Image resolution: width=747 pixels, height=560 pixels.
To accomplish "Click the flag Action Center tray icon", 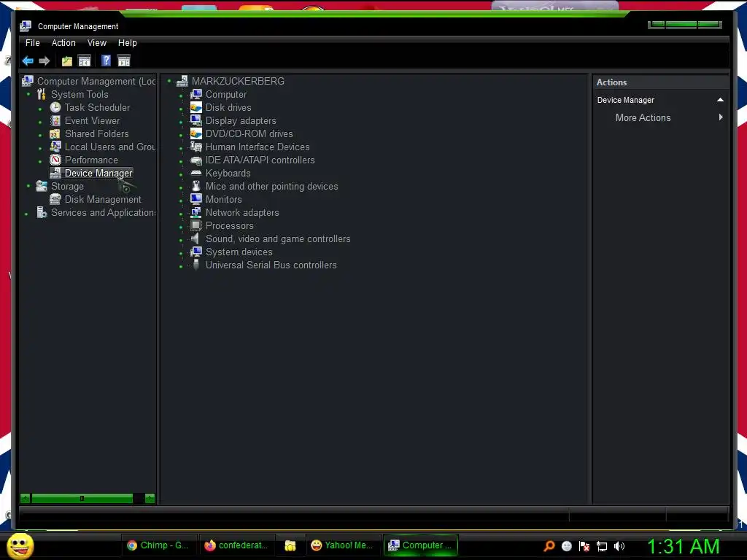I will (x=584, y=546).
